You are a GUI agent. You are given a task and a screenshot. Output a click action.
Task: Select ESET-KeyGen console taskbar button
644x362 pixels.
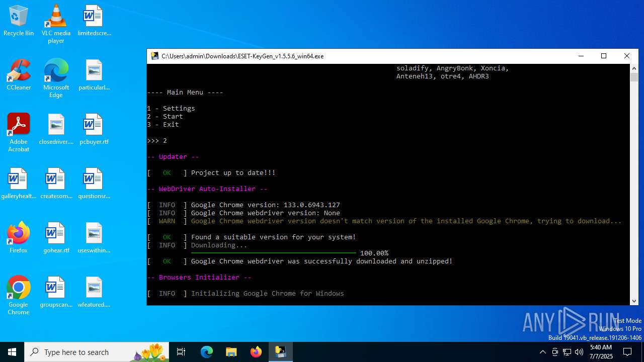(x=281, y=352)
